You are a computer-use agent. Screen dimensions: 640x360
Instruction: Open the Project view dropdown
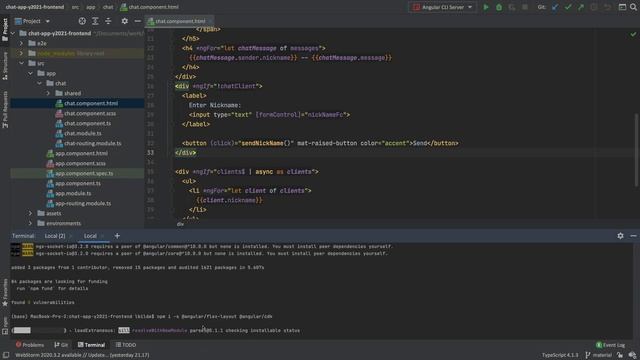click(x=32, y=21)
